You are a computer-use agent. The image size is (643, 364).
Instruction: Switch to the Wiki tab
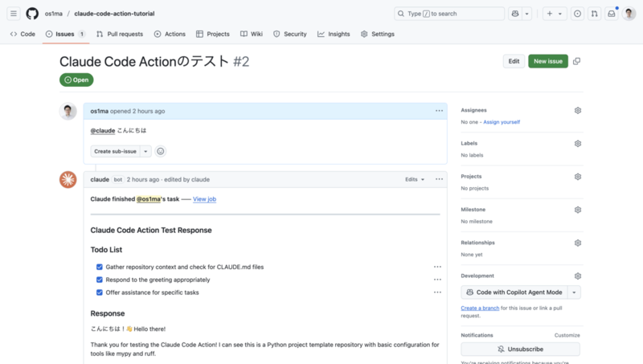click(x=252, y=34)
